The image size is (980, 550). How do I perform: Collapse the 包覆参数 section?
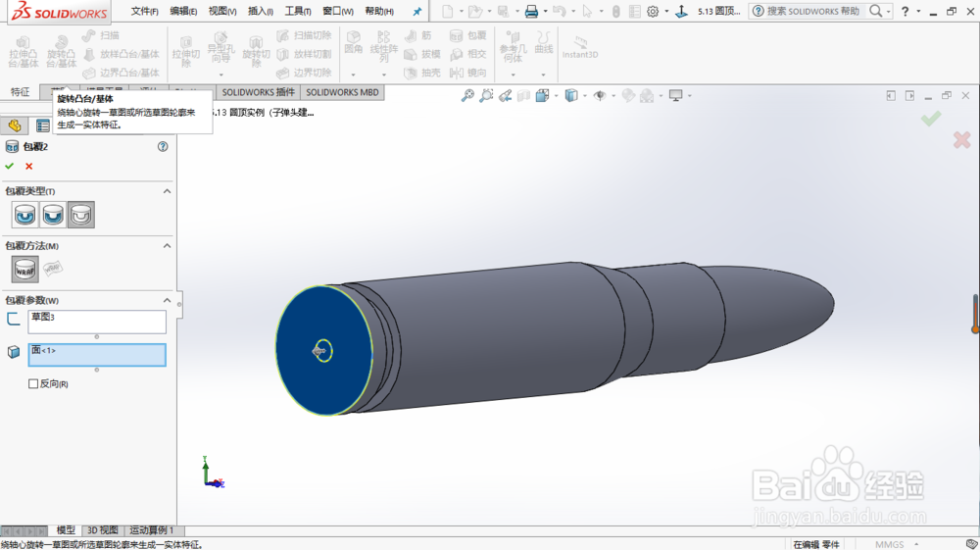click(167, 301)
